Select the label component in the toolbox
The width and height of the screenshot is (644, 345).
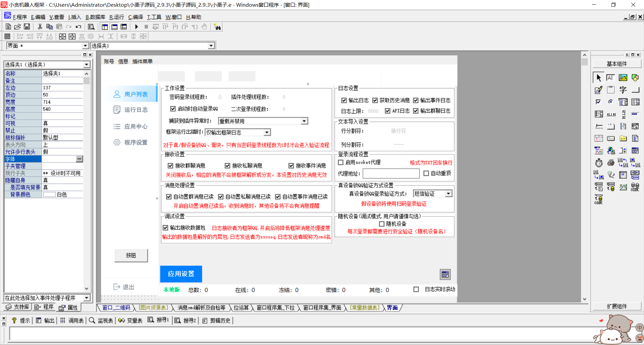click(611, 77)
